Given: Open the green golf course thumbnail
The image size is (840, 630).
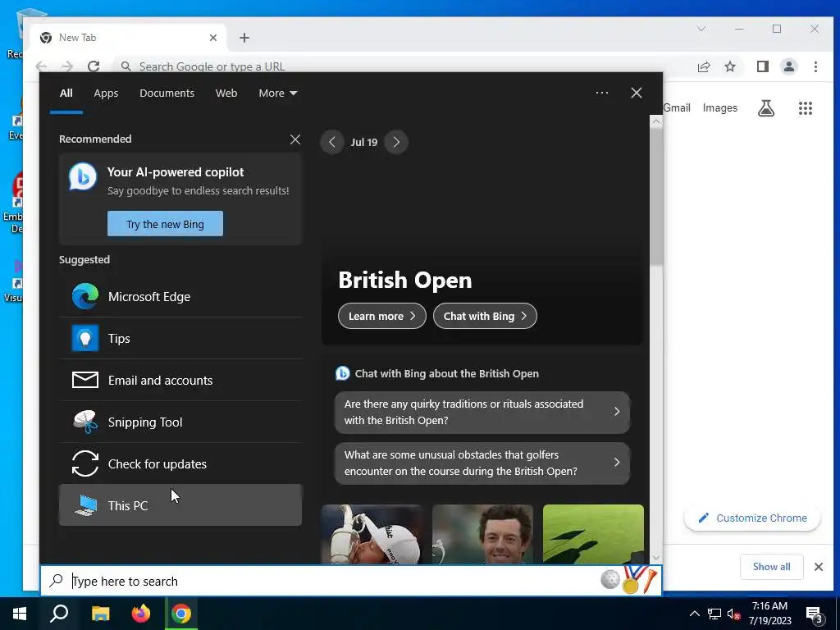Looking at the screenshot, I should tap(593, 534).
